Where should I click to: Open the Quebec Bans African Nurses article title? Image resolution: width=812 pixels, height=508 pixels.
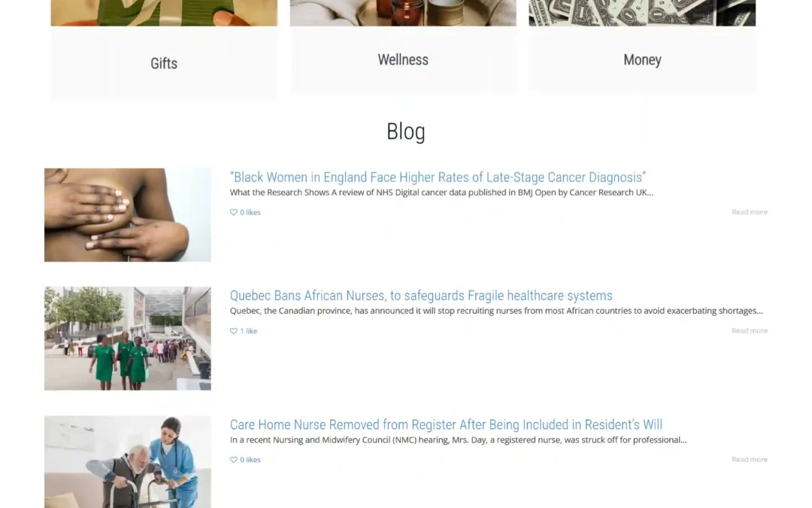point(421,296)
